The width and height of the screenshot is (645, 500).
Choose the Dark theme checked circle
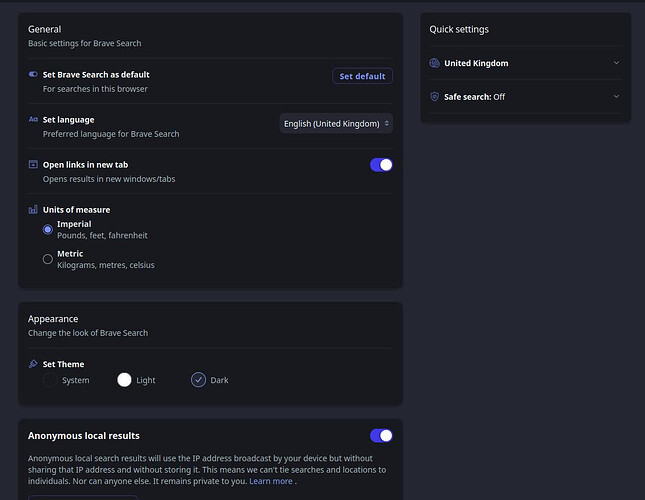click(198, 380)
